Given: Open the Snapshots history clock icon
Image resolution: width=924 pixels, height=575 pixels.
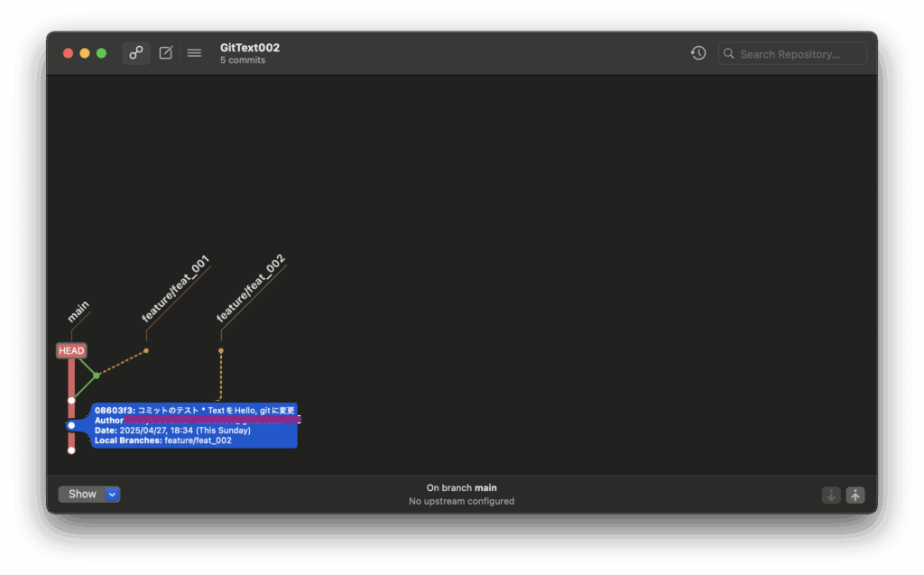Looking at the screenshot, I should pos(698,53).
